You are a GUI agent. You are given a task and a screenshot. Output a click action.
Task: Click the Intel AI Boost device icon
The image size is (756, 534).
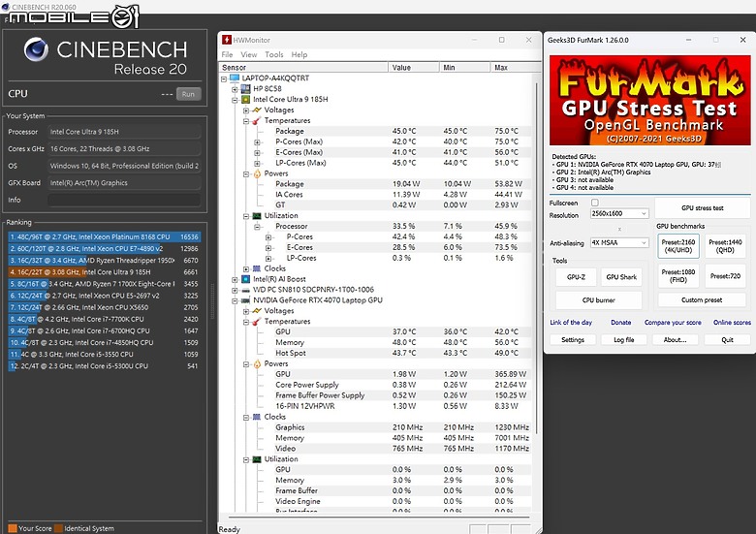(245, 279)
